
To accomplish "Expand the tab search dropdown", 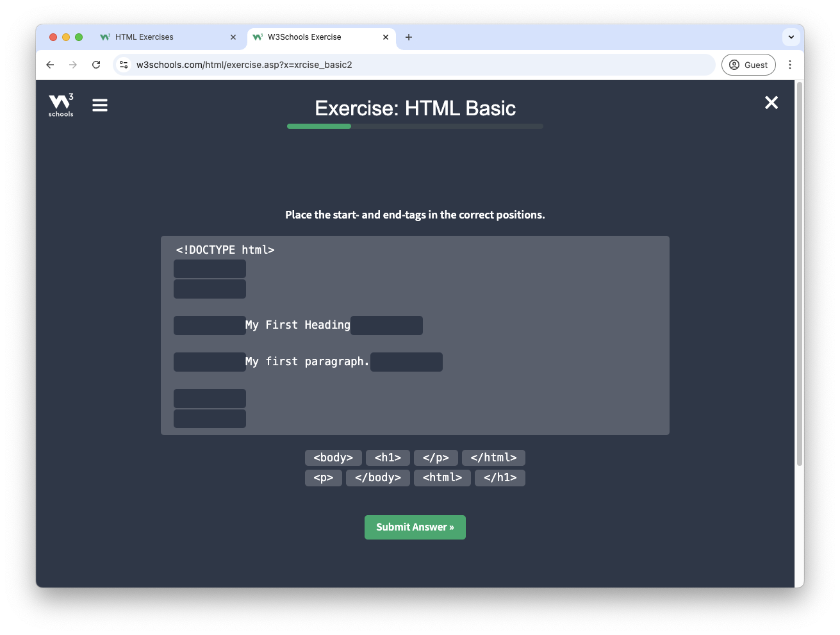I will [791, 37].
